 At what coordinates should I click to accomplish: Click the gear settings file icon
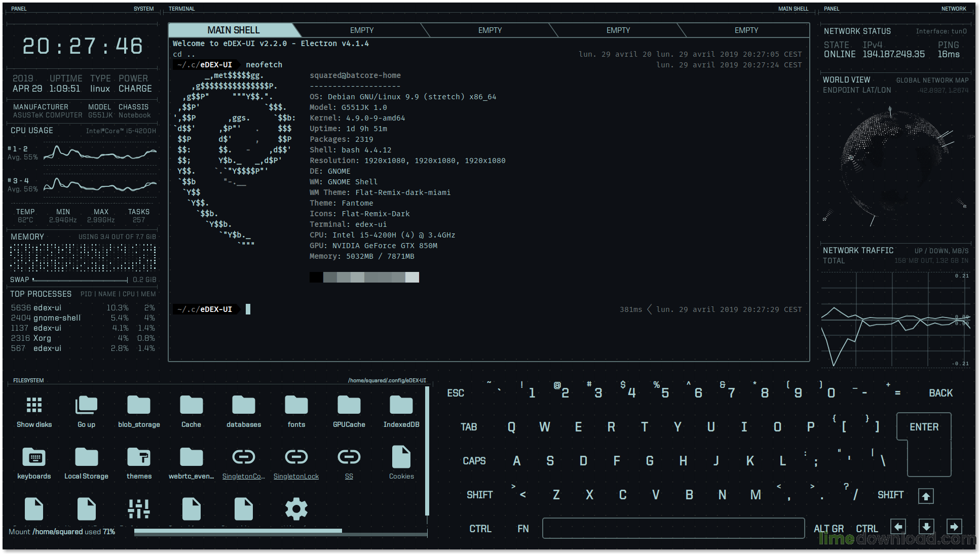296,508
